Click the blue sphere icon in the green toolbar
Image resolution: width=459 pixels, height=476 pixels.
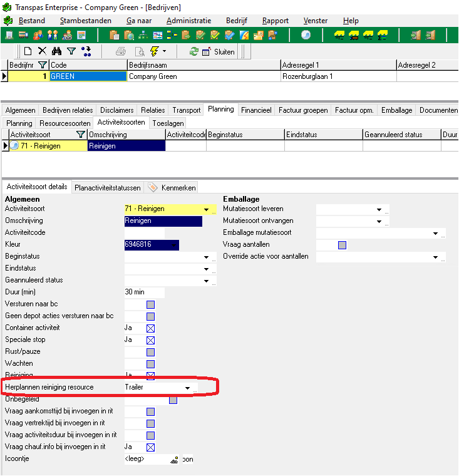[306, 35]
